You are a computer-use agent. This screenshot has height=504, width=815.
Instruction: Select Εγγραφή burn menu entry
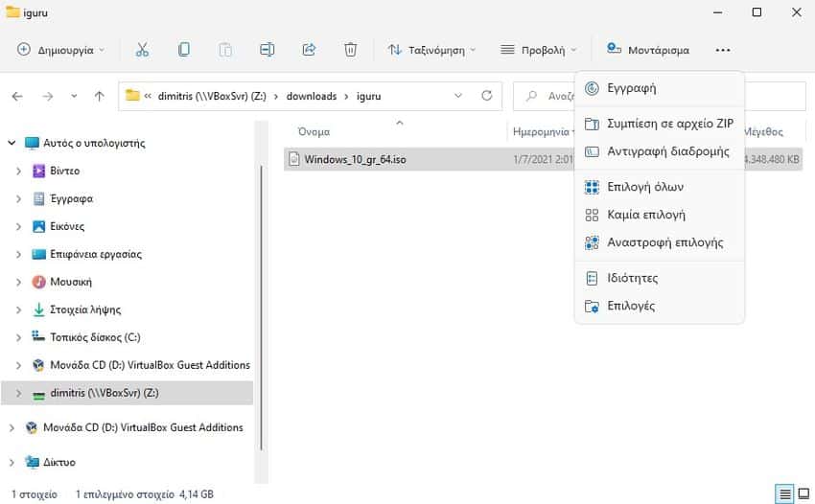click(659, 88)
